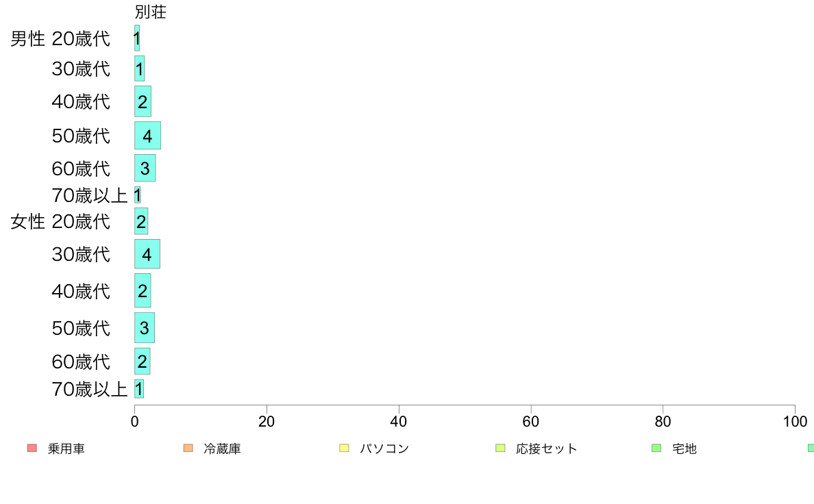Click the 別荘 series title
This screenshot has height=504, width=814.
click(x=151, y=12)
